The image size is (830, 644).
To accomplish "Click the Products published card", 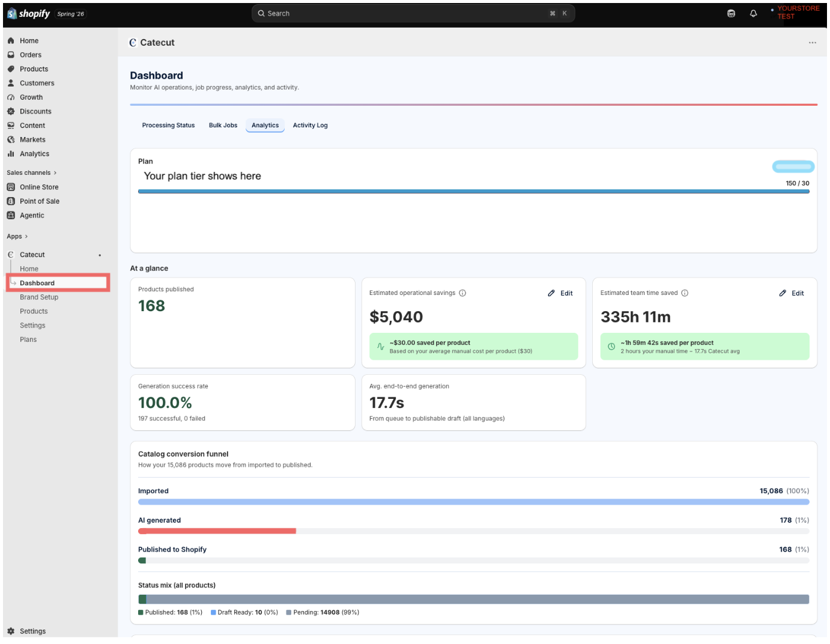I will 243,323.
